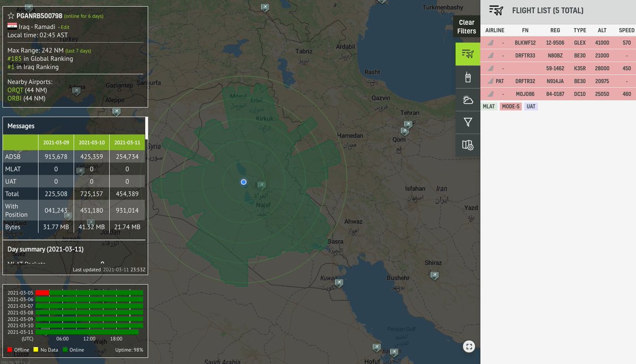The image size is (636, 364).
Task: Click the 2021-03-11 messages column header
Action: coord(127,143)
